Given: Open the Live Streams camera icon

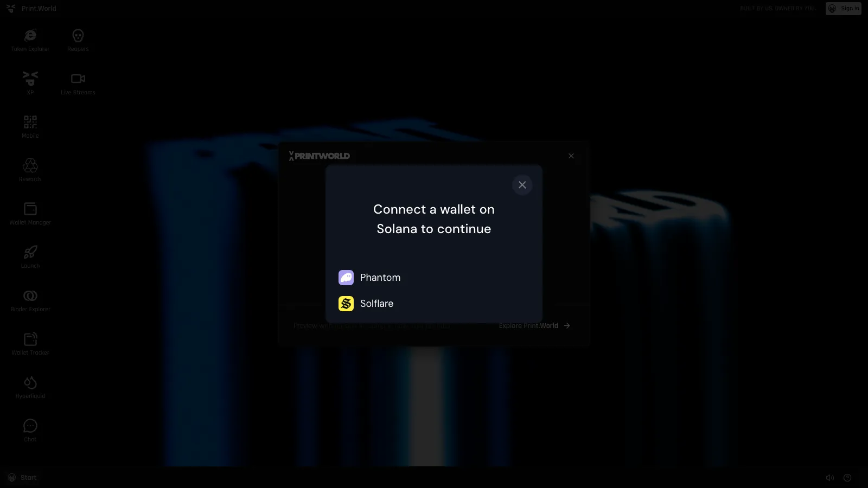Looking at the screenshot, I should pos(78,84).
